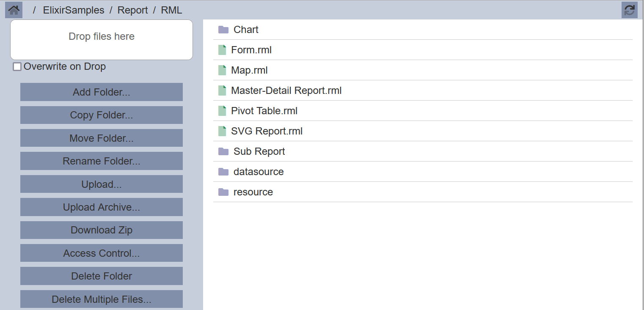Click the Master-Detail Report.rml file icon

click(222, 91)
